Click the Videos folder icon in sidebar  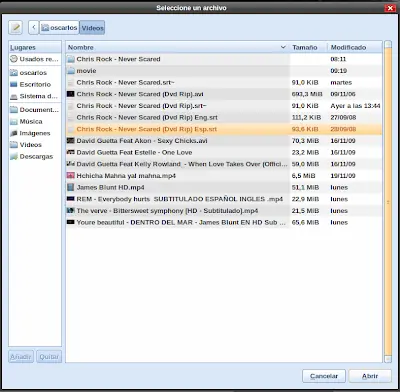14,145
